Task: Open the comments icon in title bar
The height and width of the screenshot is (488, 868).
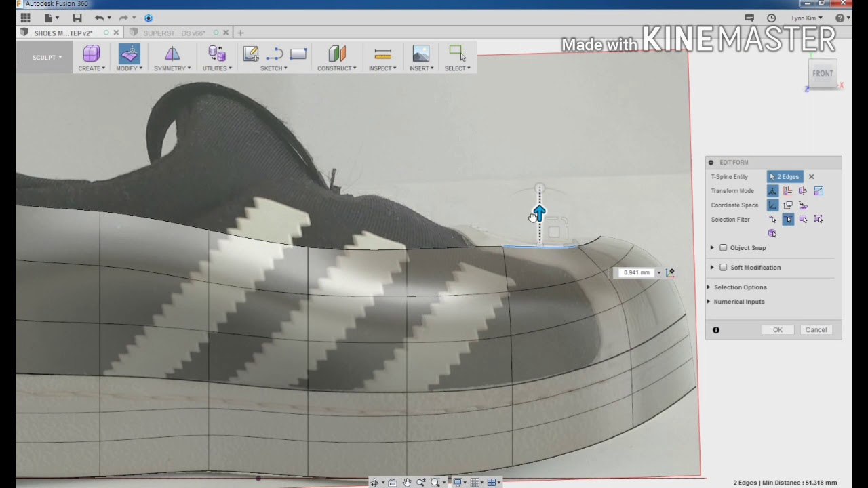Action: coord(749,18)
